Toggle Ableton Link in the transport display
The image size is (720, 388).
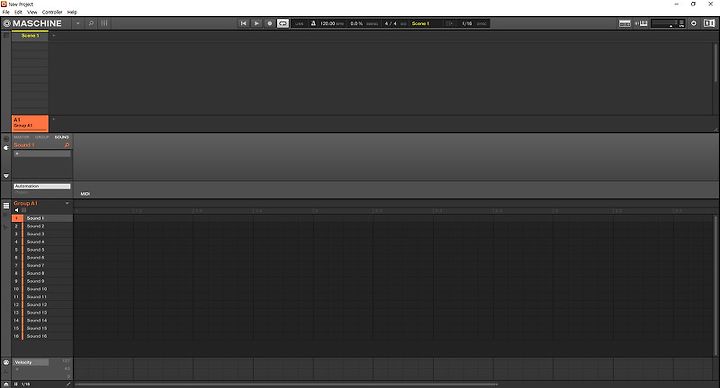(299, 23)
